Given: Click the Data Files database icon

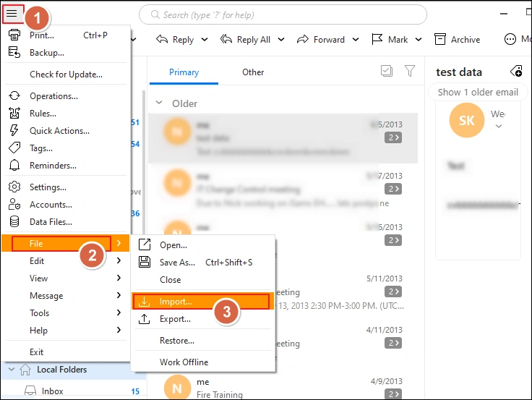Looking at the screenshot, I should click(x=14, y=221).
